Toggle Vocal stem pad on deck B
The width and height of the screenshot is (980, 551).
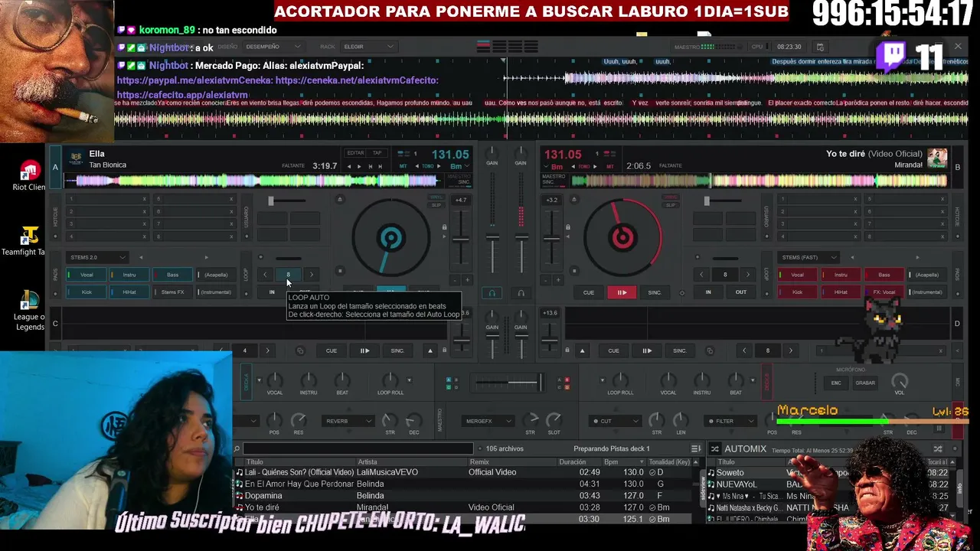pyautogui.click(x=798, y=275)
